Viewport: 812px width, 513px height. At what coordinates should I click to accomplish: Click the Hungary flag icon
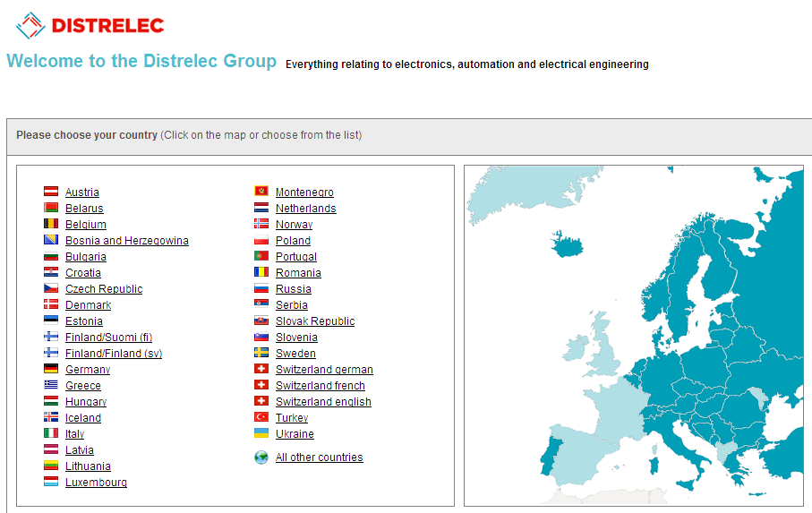pos(51,401)
